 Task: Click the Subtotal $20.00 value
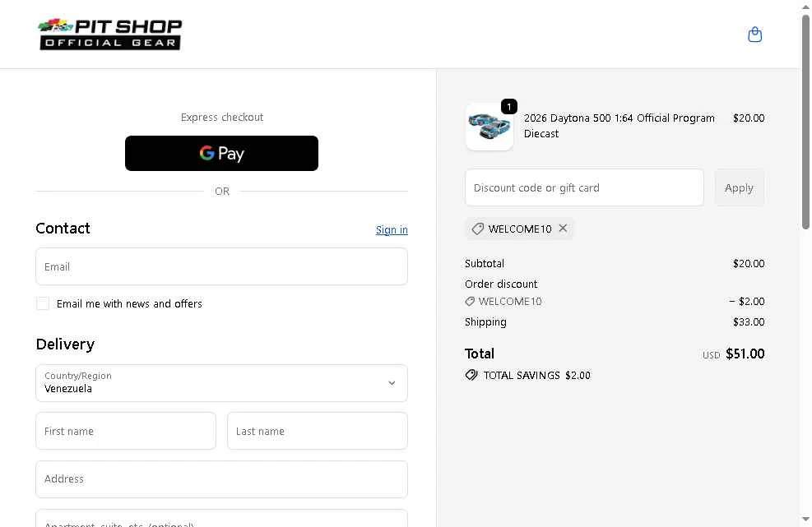coord(749,263)
